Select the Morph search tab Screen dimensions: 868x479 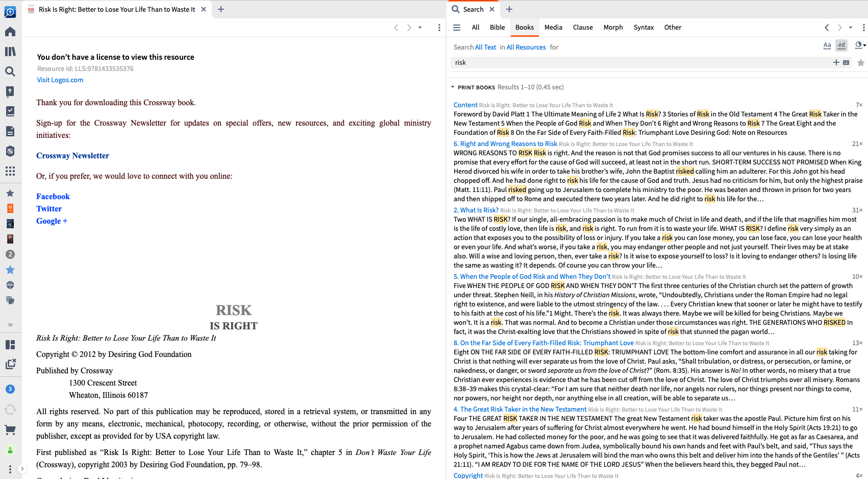coord(613,28)
